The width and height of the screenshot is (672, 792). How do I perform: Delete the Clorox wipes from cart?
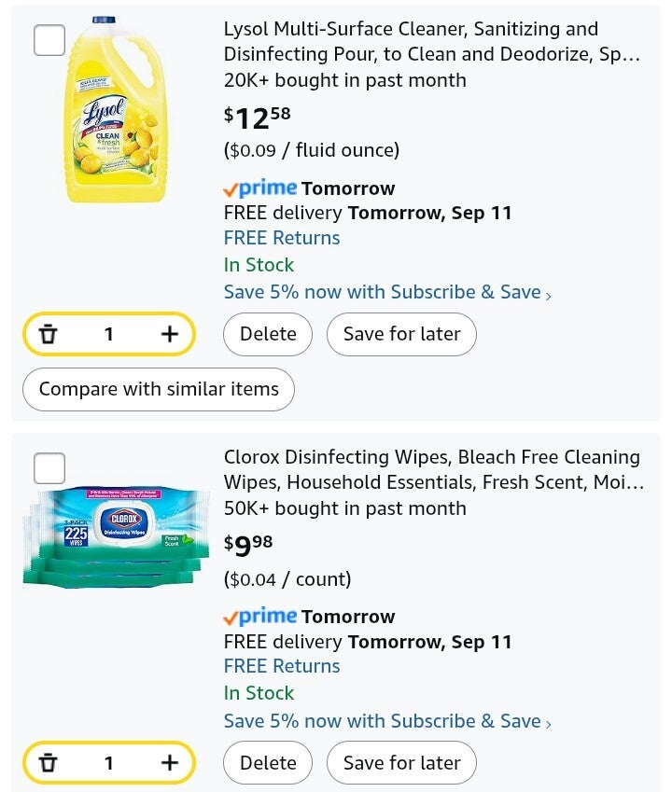click(x=268, y=763)
